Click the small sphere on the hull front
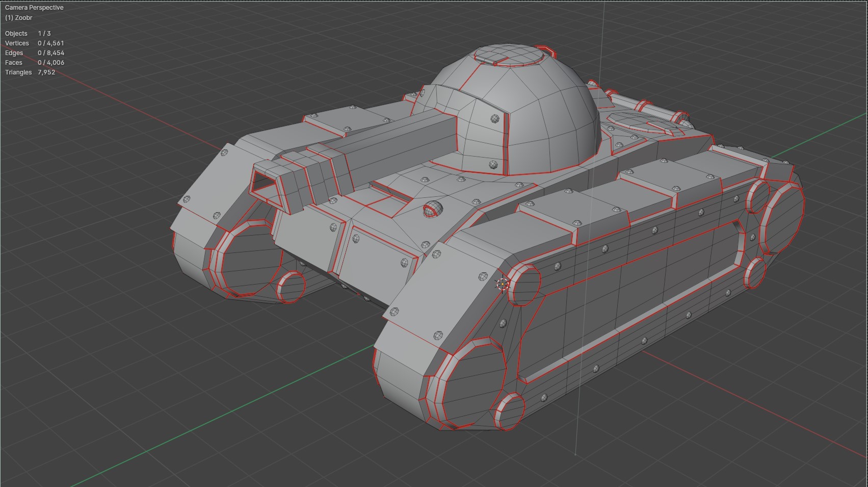 click(432, 208)
